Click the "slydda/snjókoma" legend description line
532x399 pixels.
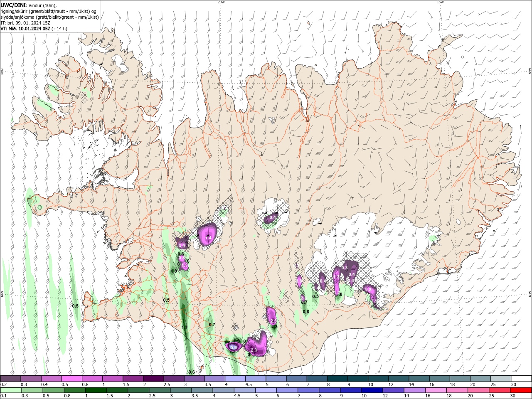click(x=49, y=17)
